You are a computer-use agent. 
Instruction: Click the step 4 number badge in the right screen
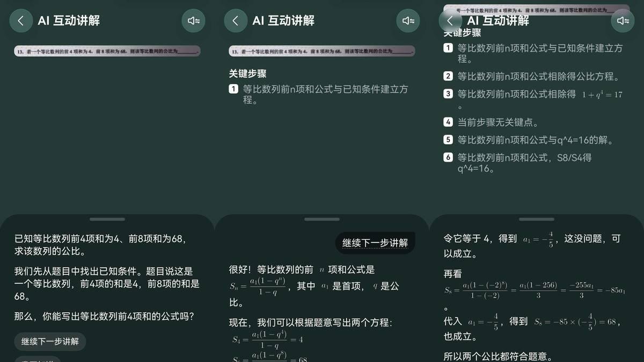(448, 122)
